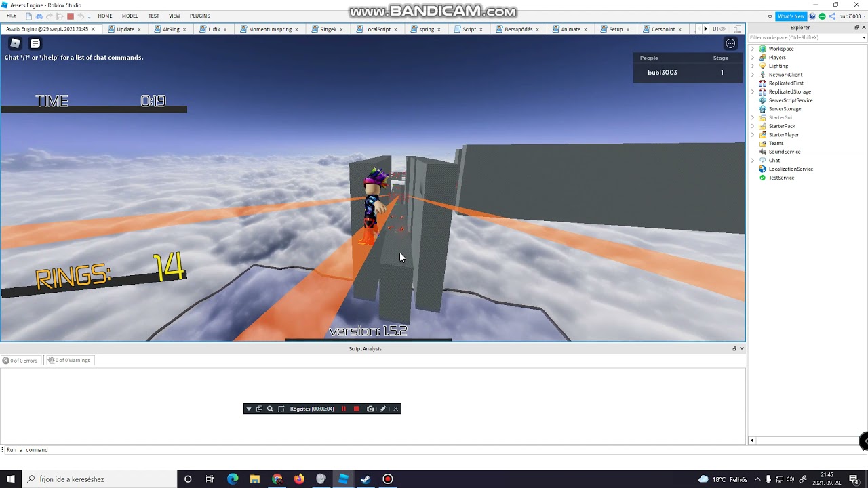Click the binoculars find icon in quick access toolbar

click(x=39, y=16)
